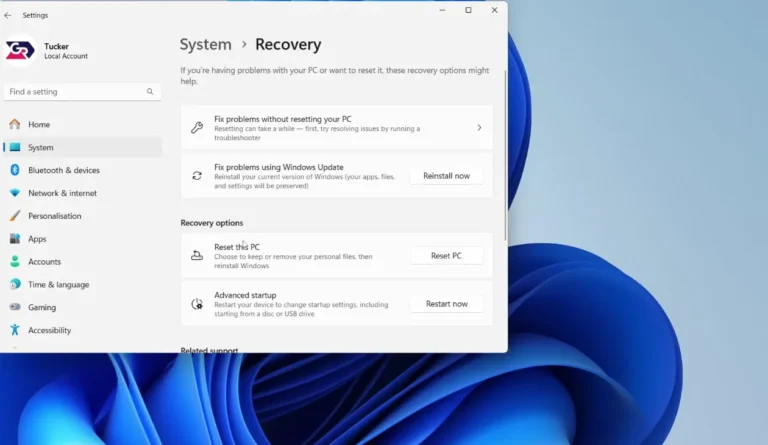Close the Settings window

495,10
